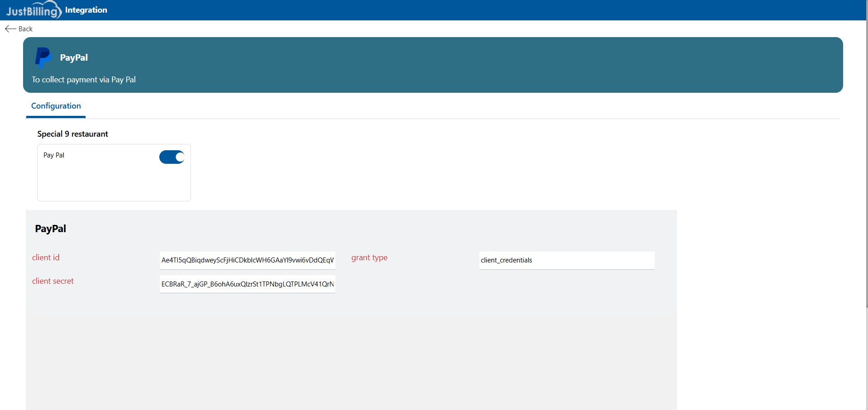The image size is (868, 410).
Task: Select the grant type input field
Action: [x=567, y=260]
